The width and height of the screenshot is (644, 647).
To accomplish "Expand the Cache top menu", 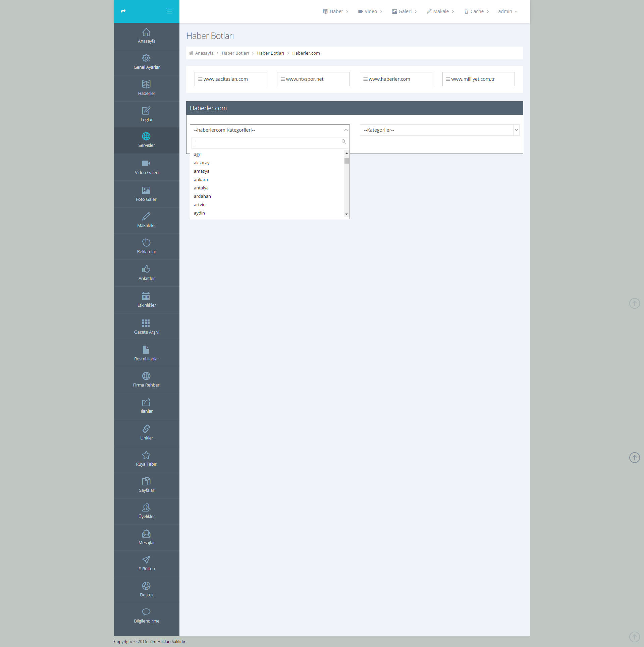I will (477, 11).
